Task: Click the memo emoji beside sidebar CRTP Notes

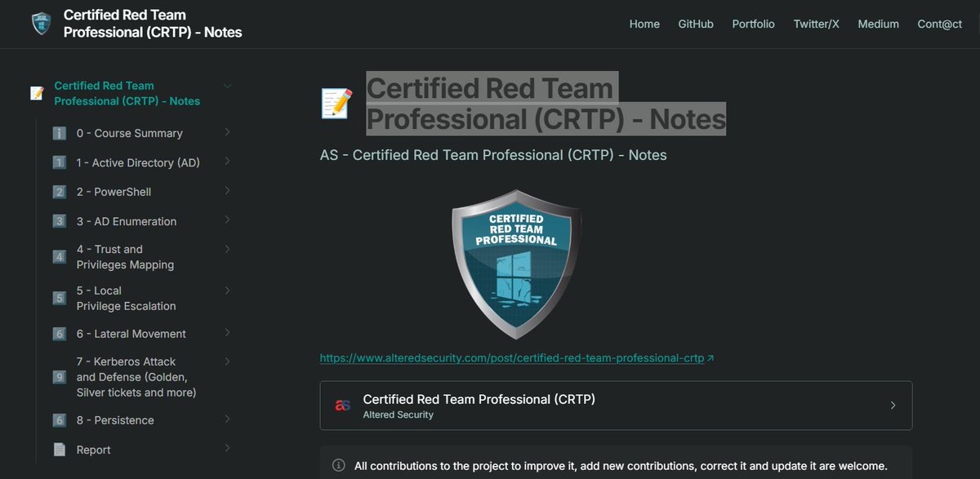Action: pyautogui.click(x=37, y=93)
